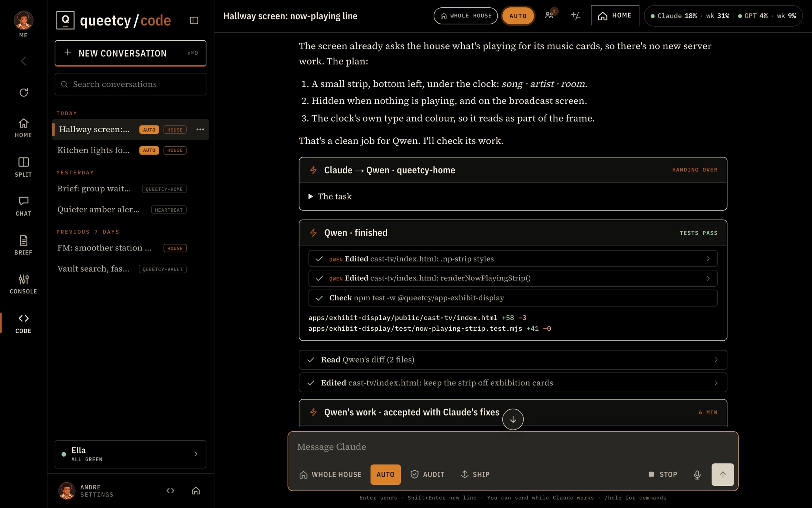The width and height of the screenshot is (812, 508).
Task: Click the house icon beside Andre settings
Action: click(x=196, y=491)
